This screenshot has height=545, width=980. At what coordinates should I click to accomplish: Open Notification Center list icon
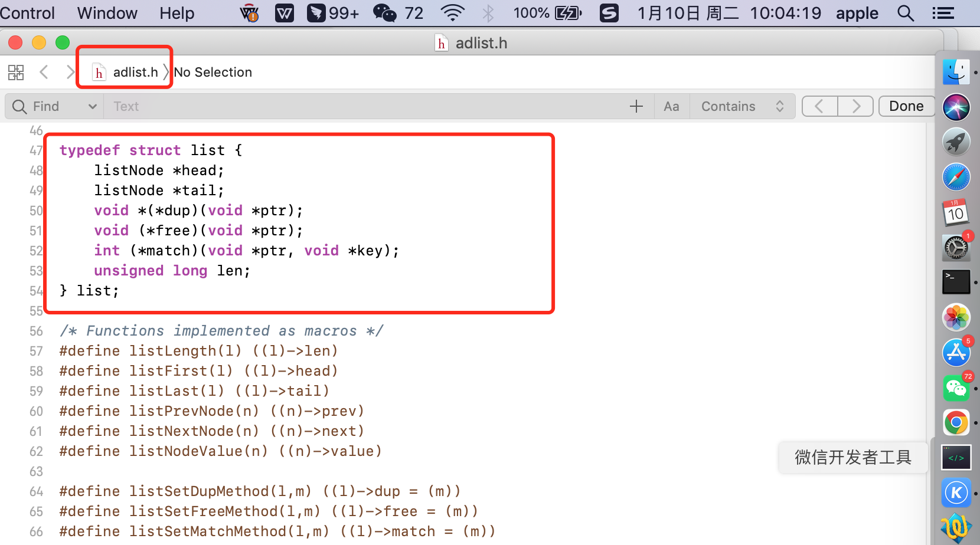click(x=943, y=13)
